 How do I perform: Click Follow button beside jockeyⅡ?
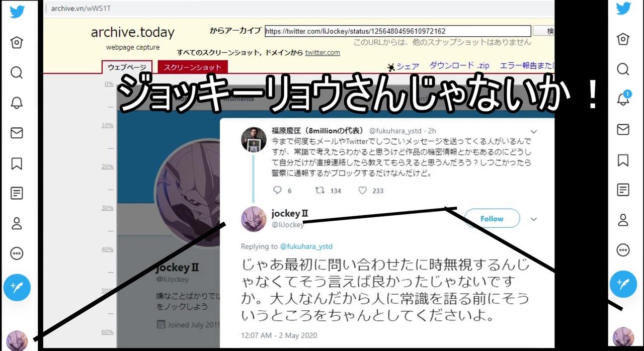[x=492, y=219]
